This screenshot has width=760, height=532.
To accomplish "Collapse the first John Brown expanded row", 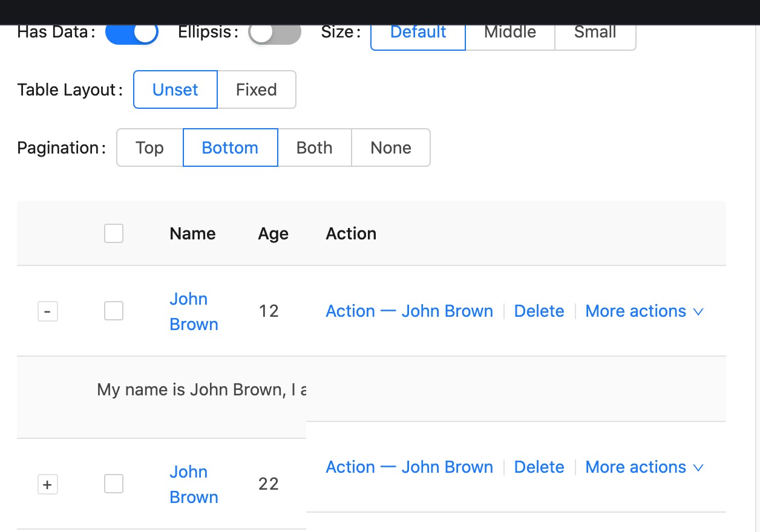I will pos(48,311).
